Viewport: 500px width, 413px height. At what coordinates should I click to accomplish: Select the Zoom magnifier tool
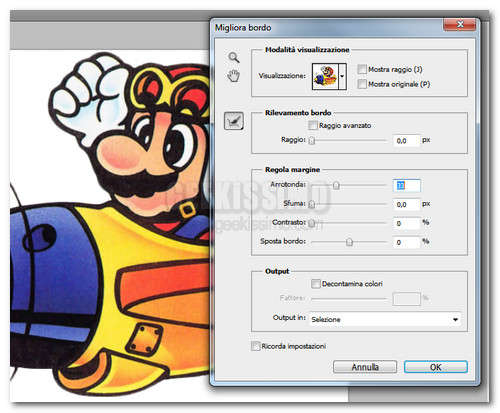click(234, 57)
